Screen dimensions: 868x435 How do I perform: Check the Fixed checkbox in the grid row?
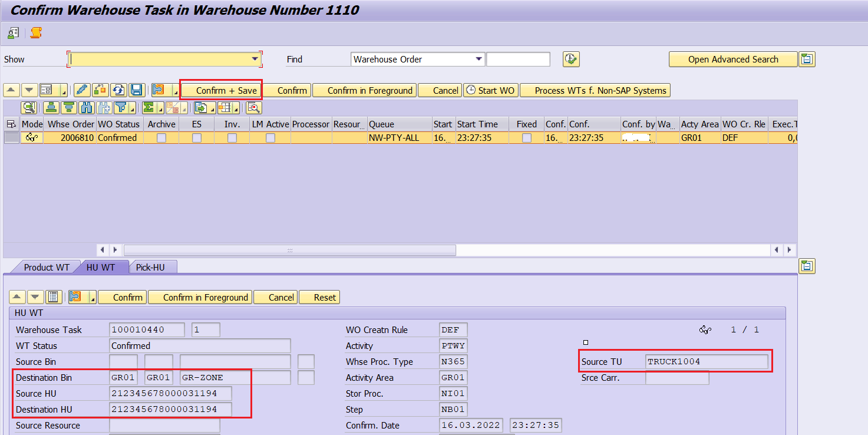526,137
